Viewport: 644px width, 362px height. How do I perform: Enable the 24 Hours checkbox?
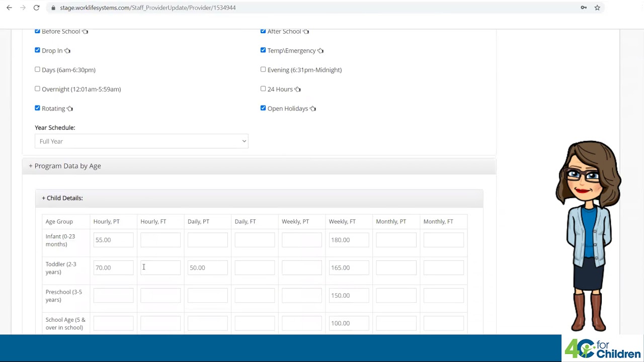point(263,88)
